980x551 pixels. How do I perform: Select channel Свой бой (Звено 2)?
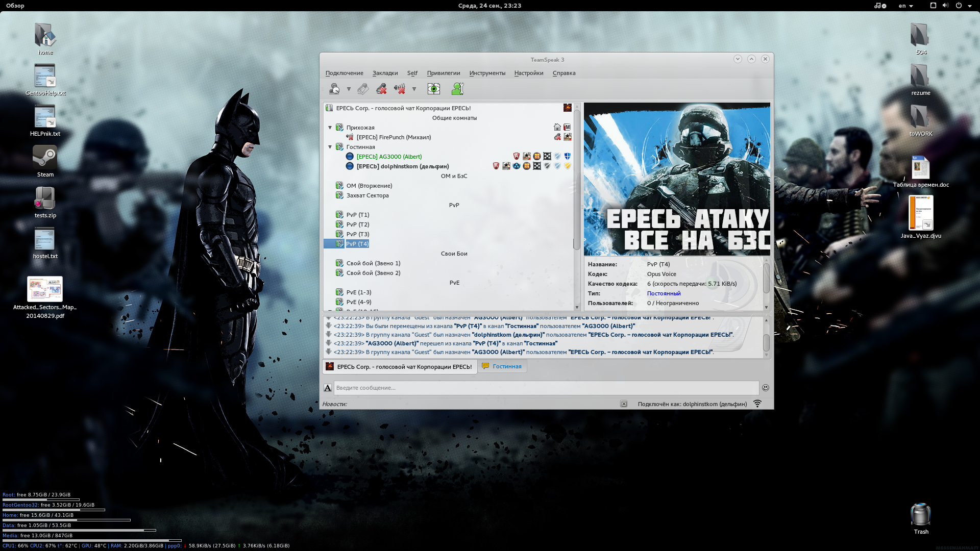(373, 273)
